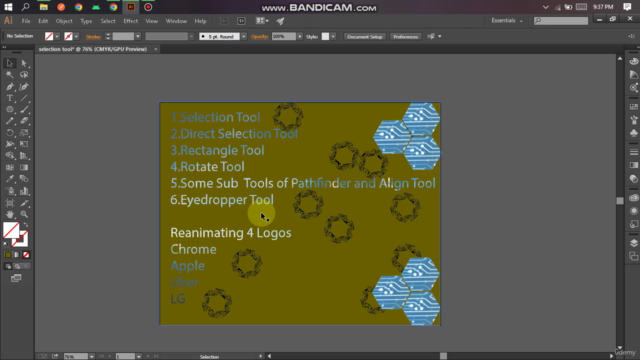
Task: Select the Pen tool
Action: 9,87
